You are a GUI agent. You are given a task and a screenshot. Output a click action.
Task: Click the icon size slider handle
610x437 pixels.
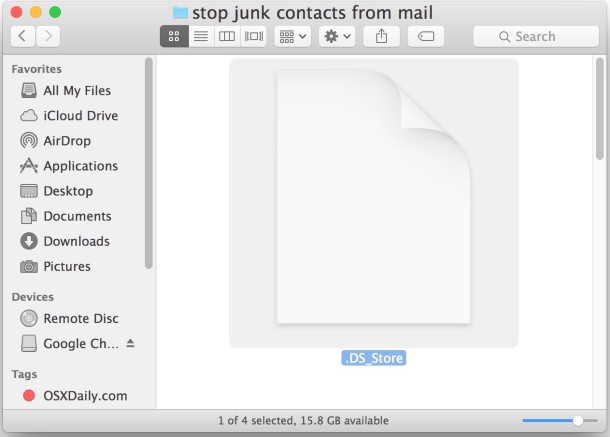click(578, 420)
